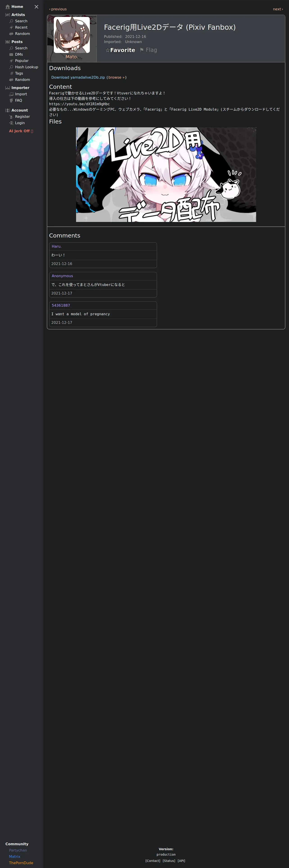Open Home in the sidebar

(x=17, y=7)
